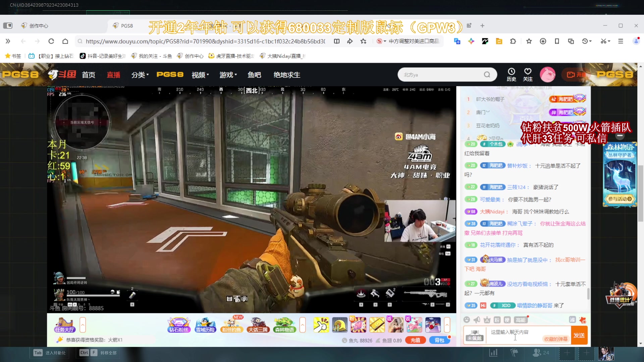Open 收藏的弹幕 saved danmaku link

point(556,339)
